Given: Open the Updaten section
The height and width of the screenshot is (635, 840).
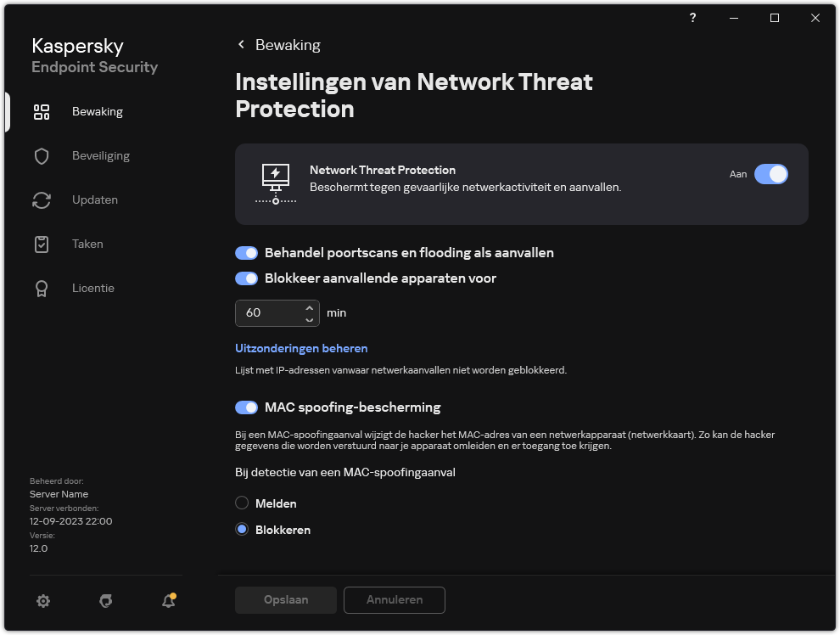Looking at the screenshot, I should 94,199.
